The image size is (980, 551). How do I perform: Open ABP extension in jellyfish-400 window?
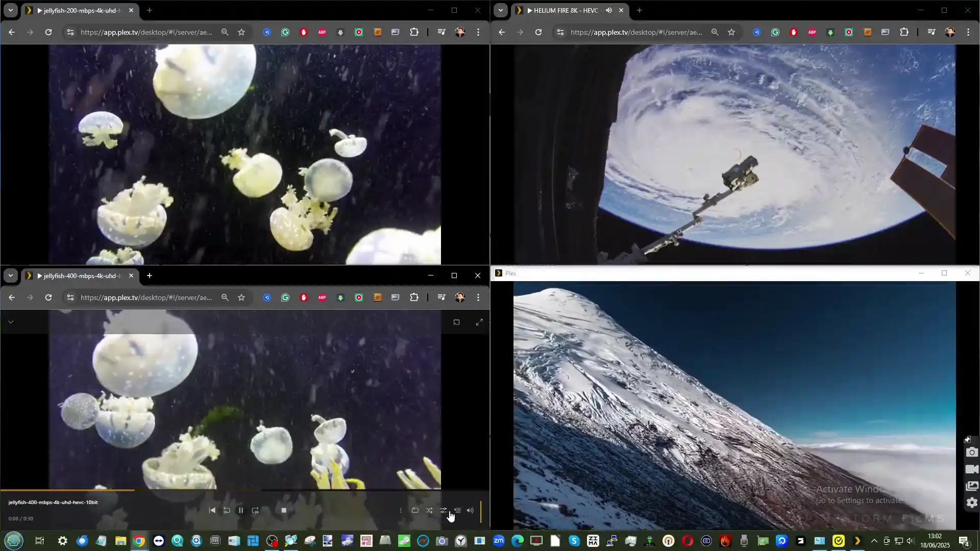click(x=322, y=297)
